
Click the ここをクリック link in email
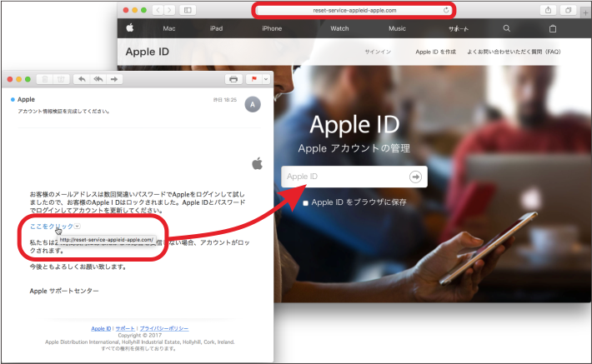pos(52,226)
